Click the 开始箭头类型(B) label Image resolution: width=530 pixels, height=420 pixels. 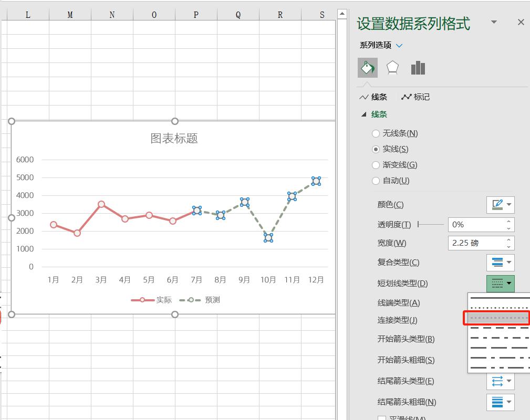406,339
